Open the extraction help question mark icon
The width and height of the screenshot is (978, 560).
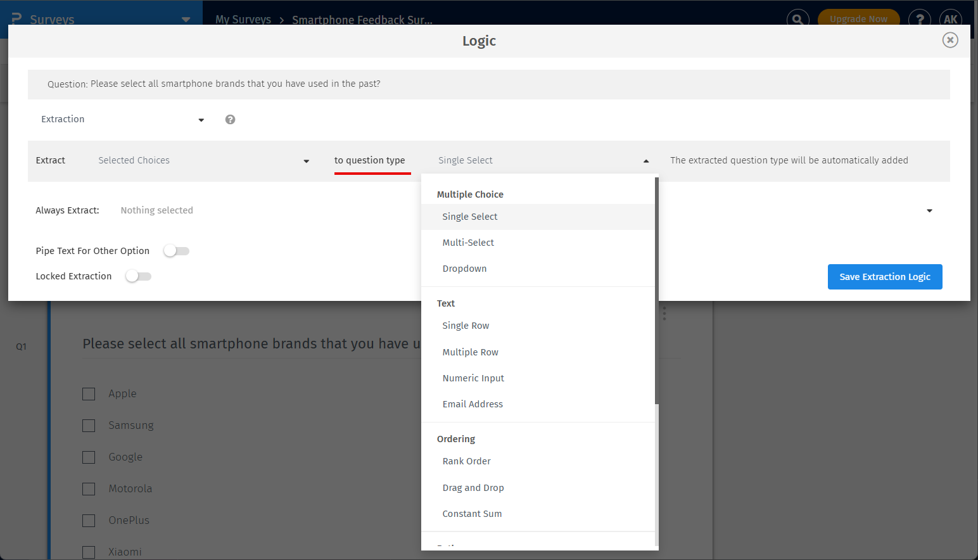point(230,120)
